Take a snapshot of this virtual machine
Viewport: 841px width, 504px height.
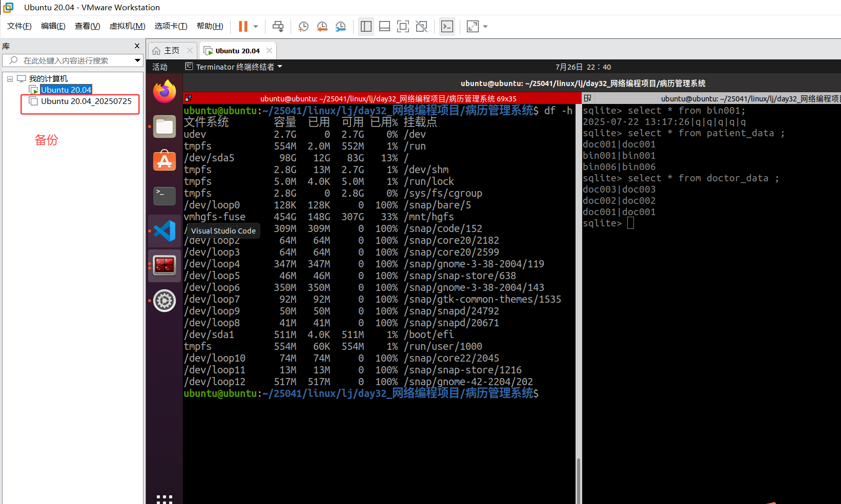[x=303, y=26]
